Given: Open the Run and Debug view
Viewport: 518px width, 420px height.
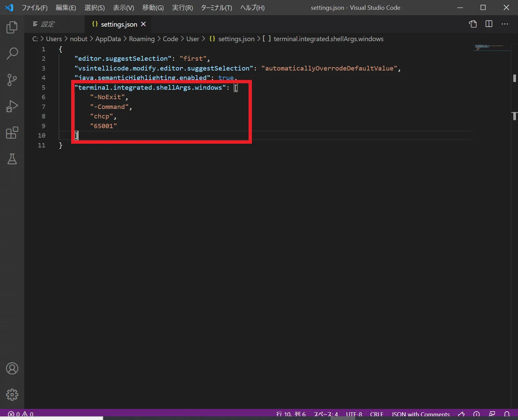Looking at the screenshot, I should coord(12,106).
